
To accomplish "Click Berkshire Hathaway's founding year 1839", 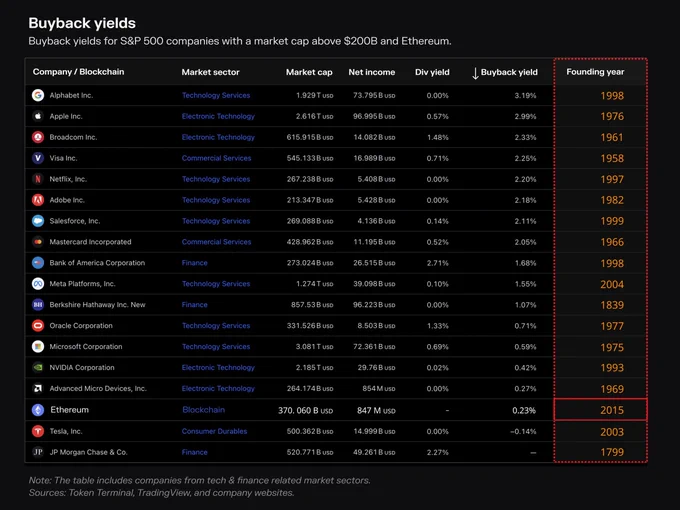I will tap(612, 305).
